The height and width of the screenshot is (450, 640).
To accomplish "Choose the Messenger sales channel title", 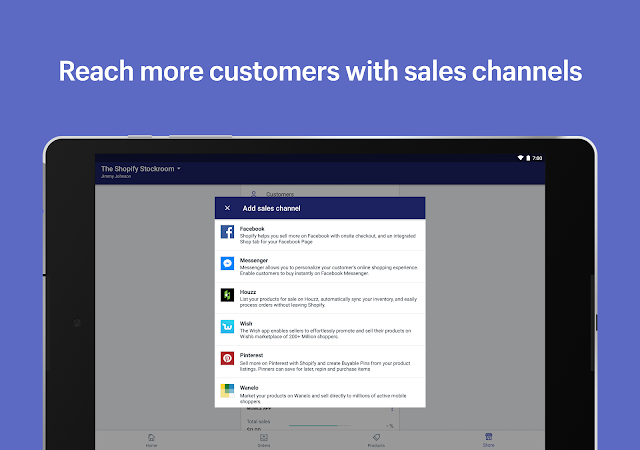I will [x=254, y=260].
